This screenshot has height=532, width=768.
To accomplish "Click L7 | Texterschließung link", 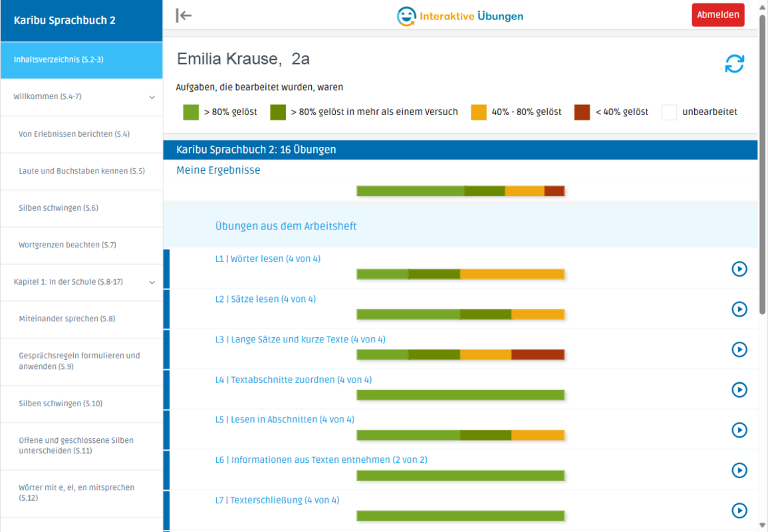I will [277, 500].
